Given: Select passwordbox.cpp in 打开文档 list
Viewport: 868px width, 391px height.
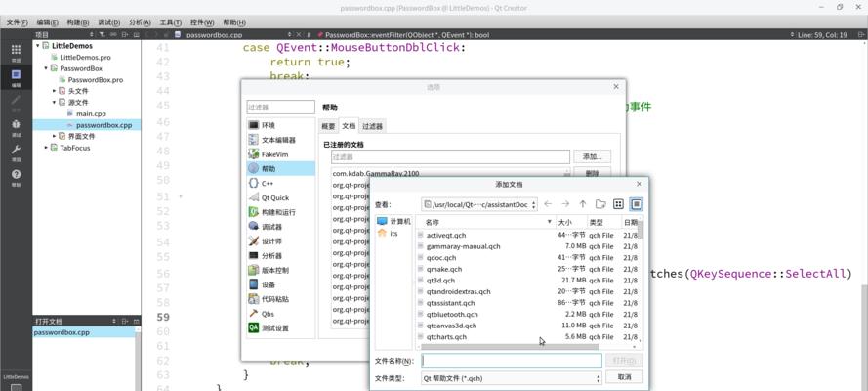Looking at the screenshot, I should click(83, 333).
